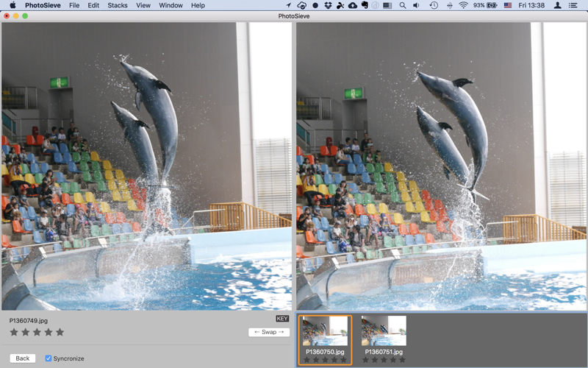The width and height of the screenshot is (588, 368).
Task: Select the P1360750.jpg thumbnail
Action: point(325,331)
